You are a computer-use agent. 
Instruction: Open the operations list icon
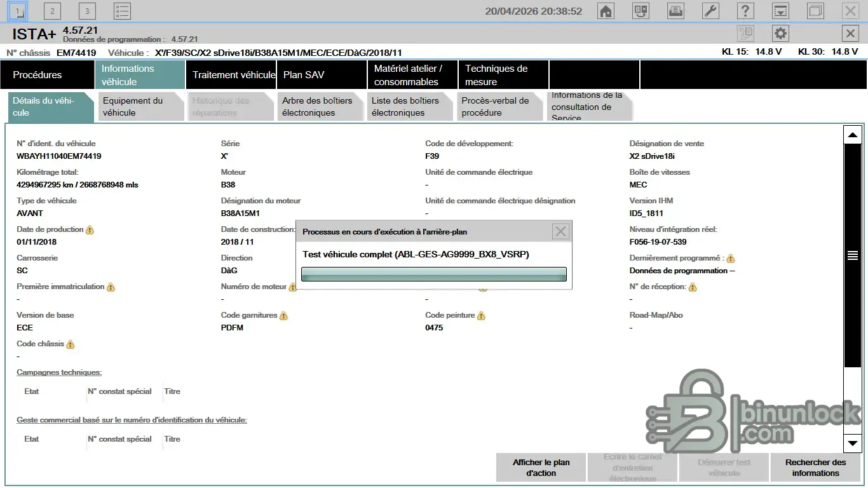tap(122, 11)
